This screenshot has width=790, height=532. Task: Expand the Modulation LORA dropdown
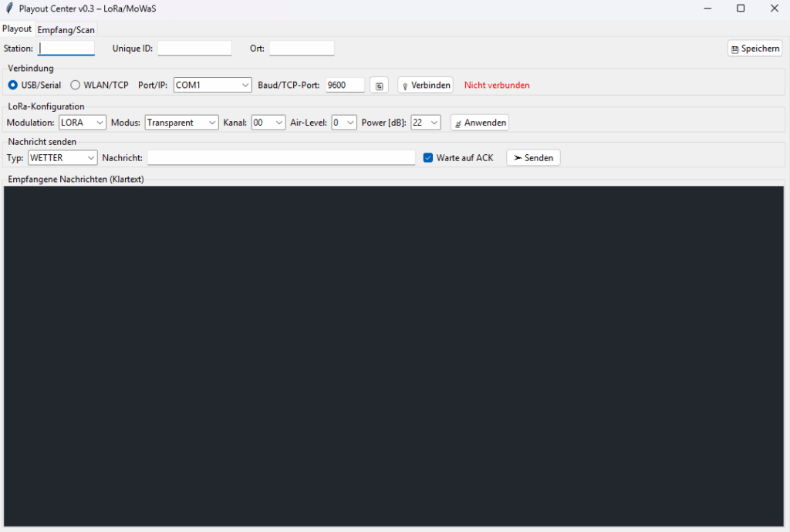point(83,123)
